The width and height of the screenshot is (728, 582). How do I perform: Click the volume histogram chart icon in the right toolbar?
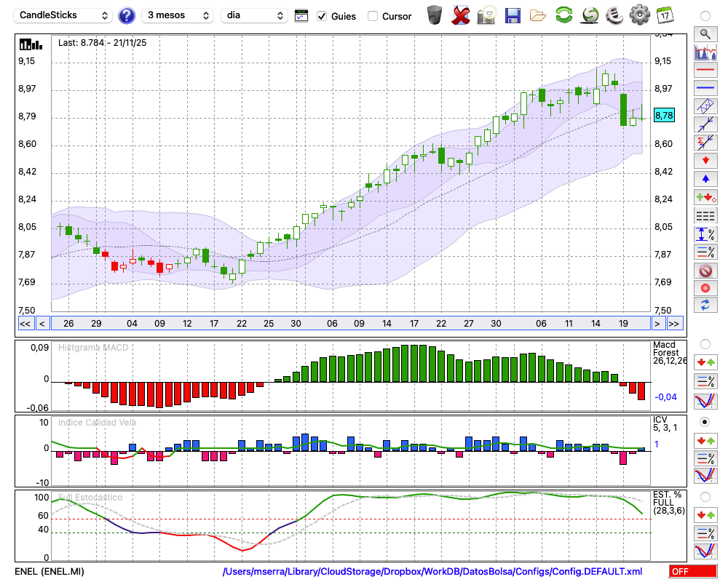705,52
